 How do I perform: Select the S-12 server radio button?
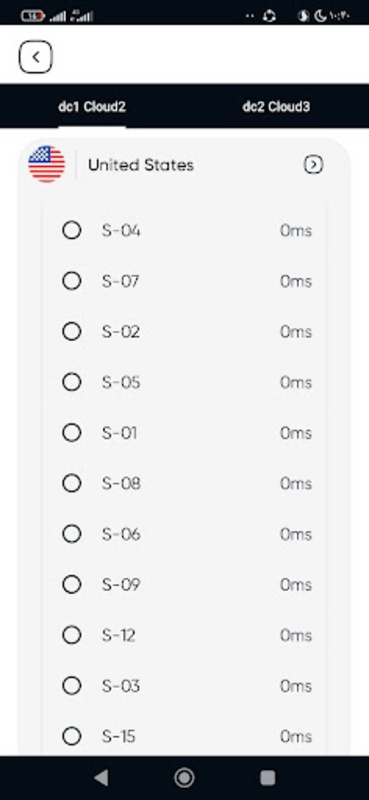click(x=71, y=635)
